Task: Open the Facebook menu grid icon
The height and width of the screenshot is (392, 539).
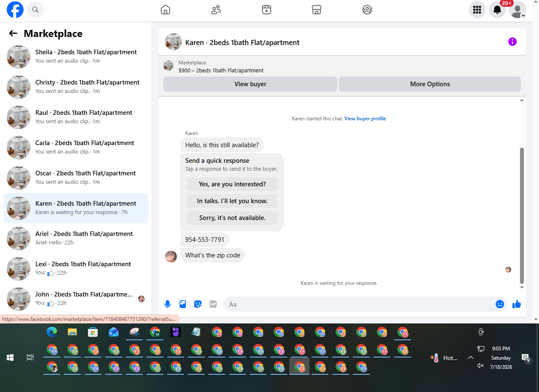Action: pos(477,10)
